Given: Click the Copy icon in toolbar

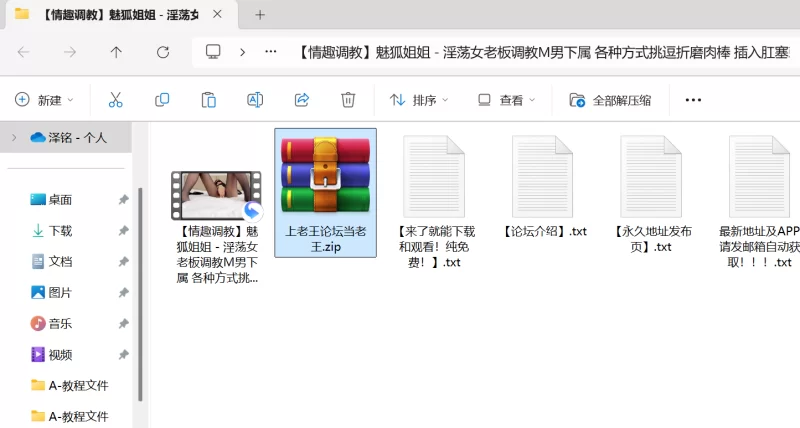Looking at the screenshot, I should pos(162,100).
